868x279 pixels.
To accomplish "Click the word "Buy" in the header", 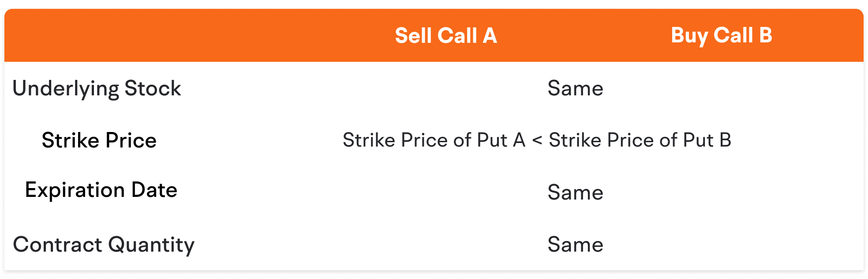I will coord(689,35).
